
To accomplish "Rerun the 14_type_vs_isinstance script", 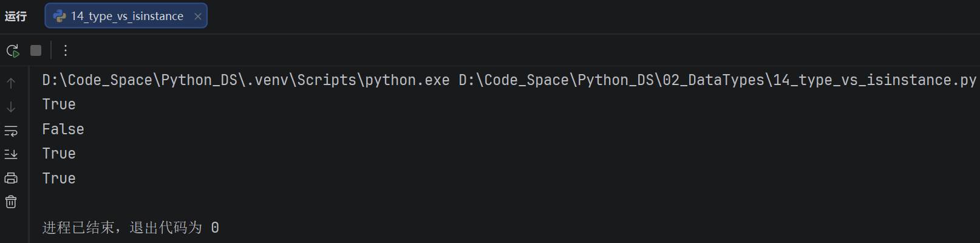I will (13, 50).
